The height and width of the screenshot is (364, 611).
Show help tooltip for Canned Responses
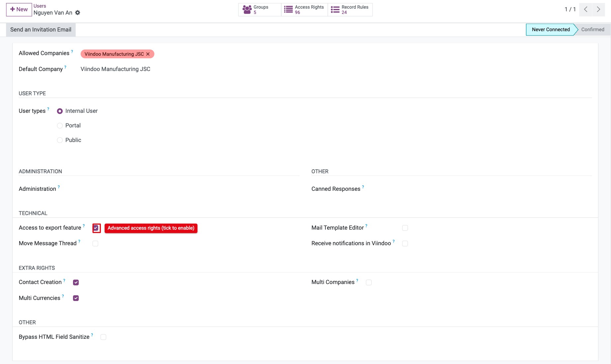pos(363,187)
